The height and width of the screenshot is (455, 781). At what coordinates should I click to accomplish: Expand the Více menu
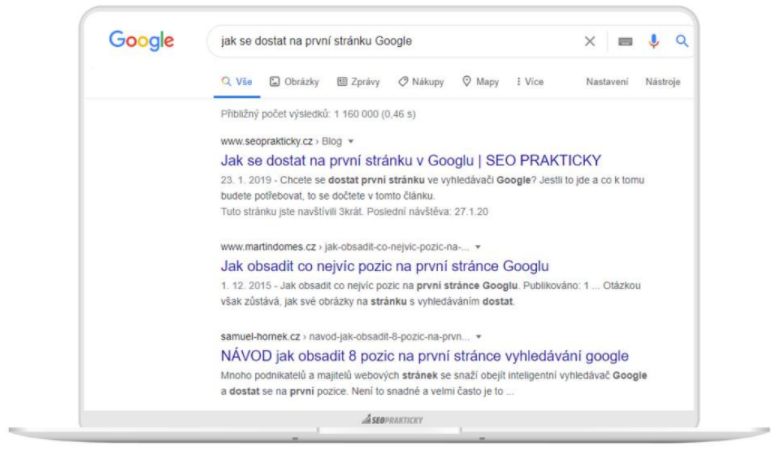[530, 82]
